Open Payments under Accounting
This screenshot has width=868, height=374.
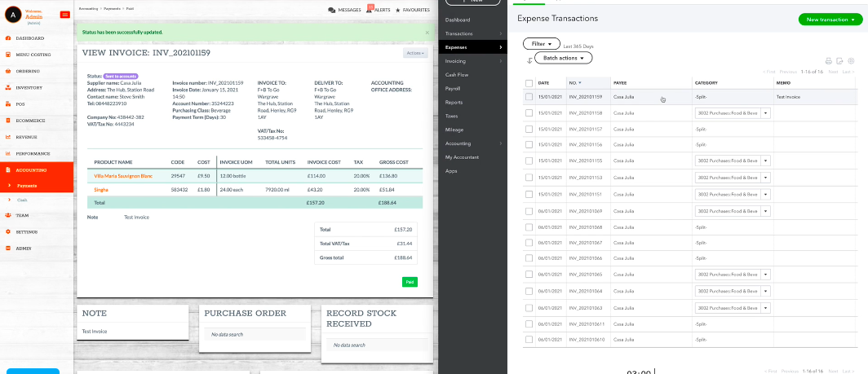click(x=27, y=186)
